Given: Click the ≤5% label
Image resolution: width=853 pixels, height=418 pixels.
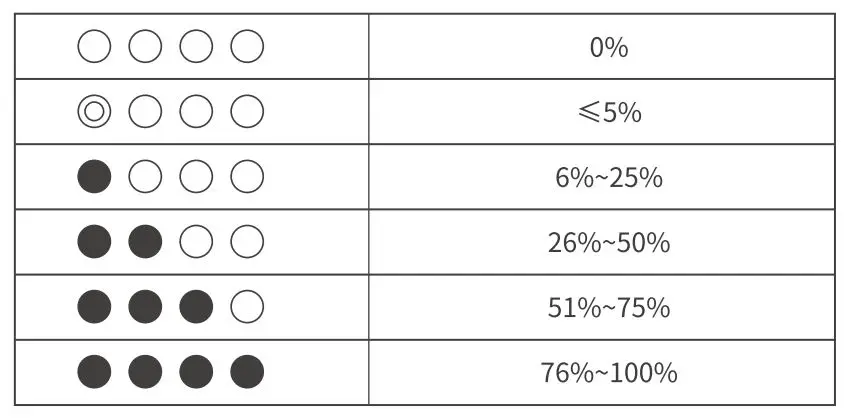Looking at the screenshot, I should (x=608, y=112).
